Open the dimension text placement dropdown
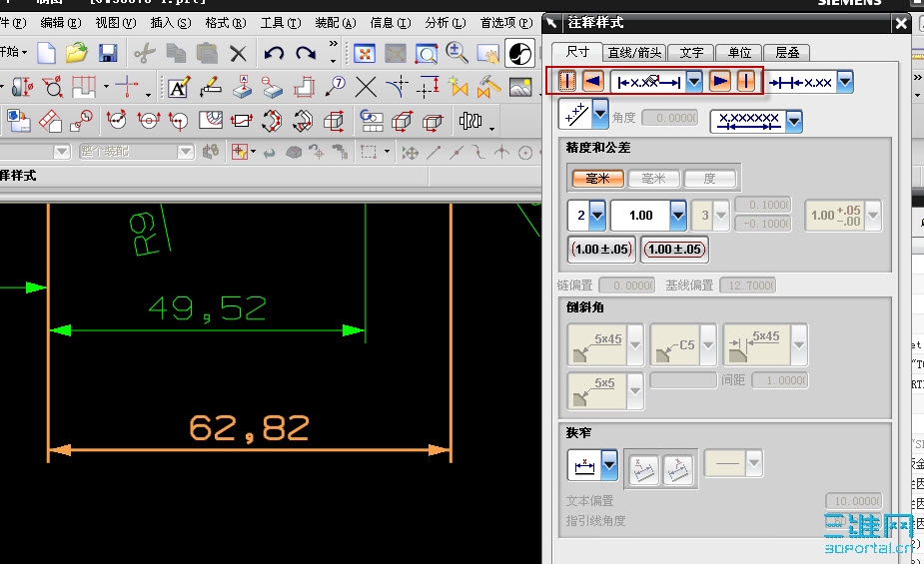Screen dimensions: 924x564 694,81
